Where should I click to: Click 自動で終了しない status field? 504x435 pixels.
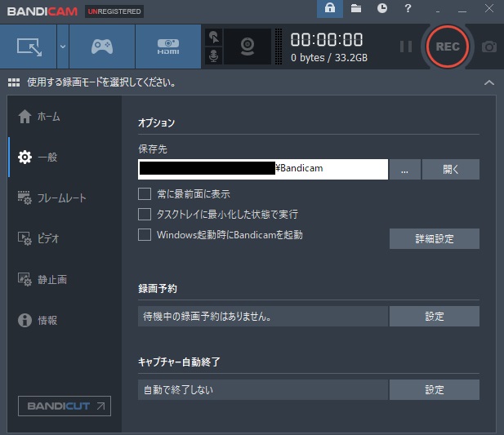coord(263,390)
